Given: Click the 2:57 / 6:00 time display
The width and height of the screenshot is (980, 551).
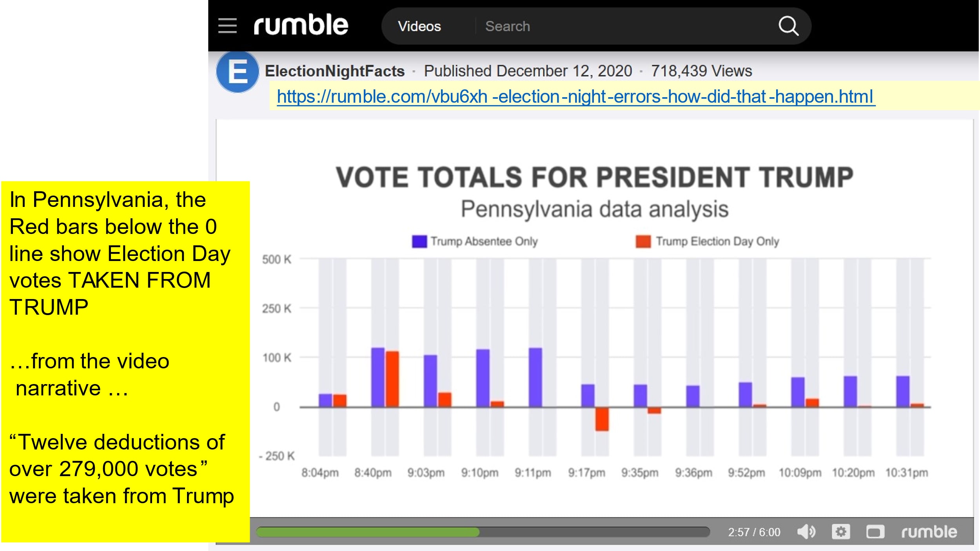Looking at the screenshot, I should click(x=754, y=532).
